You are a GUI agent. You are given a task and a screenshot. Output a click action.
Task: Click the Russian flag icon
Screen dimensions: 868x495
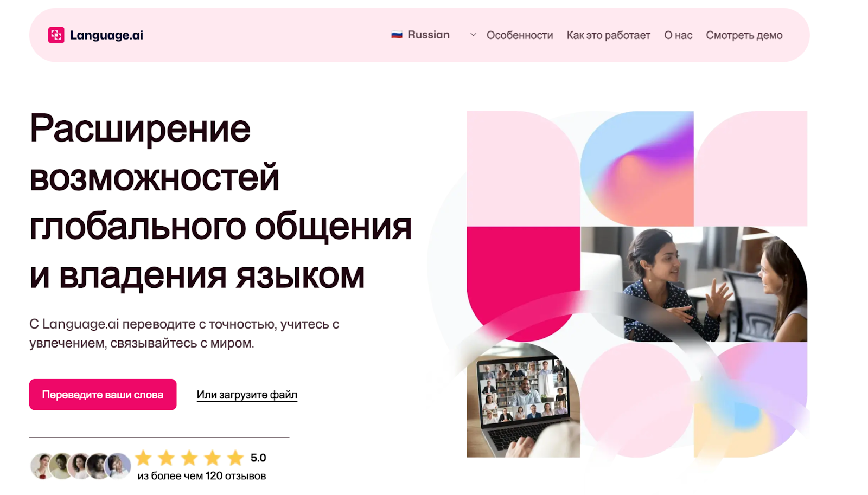tap(397, 35)
